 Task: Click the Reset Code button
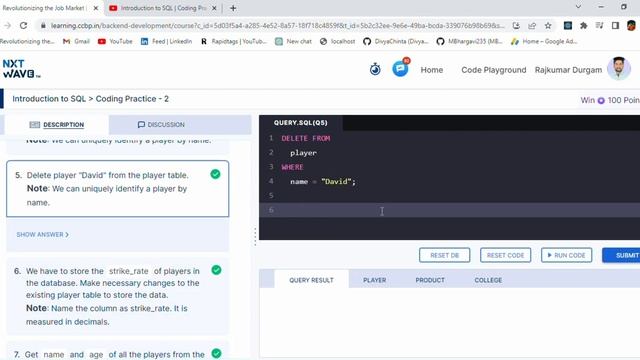pyautogui.click(x=505, y=255)
